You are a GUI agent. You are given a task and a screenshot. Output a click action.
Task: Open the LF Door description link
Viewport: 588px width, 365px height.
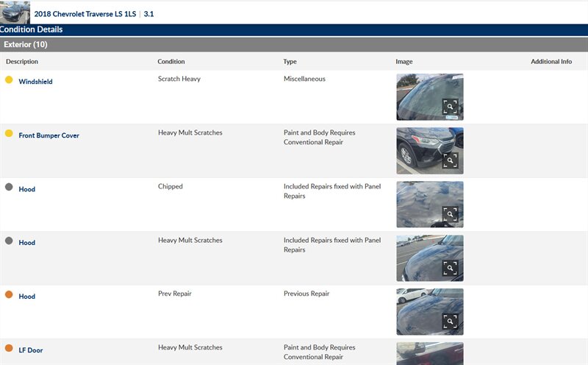click(x=31, y=350)
